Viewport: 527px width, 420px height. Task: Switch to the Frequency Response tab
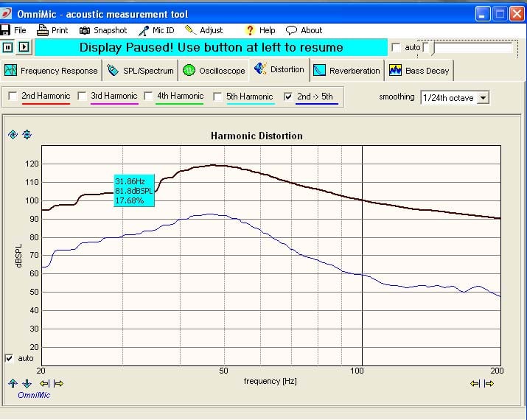tap(51, 71)
